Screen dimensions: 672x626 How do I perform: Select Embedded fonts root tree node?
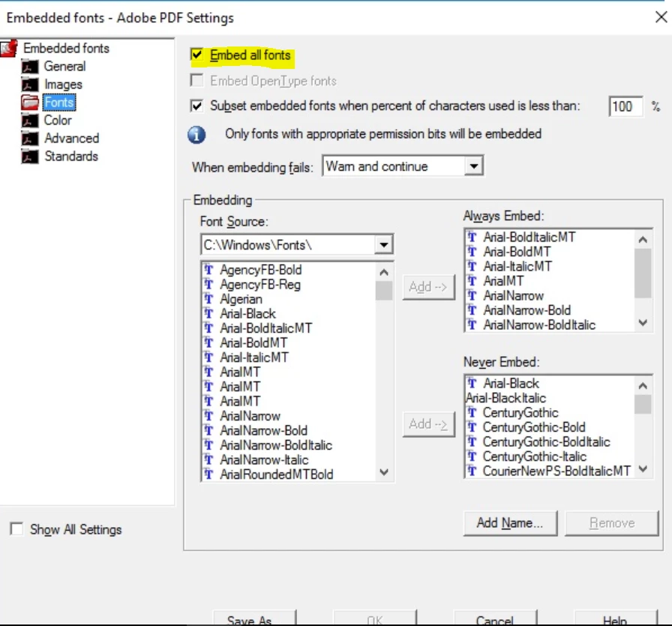point(66,48)
